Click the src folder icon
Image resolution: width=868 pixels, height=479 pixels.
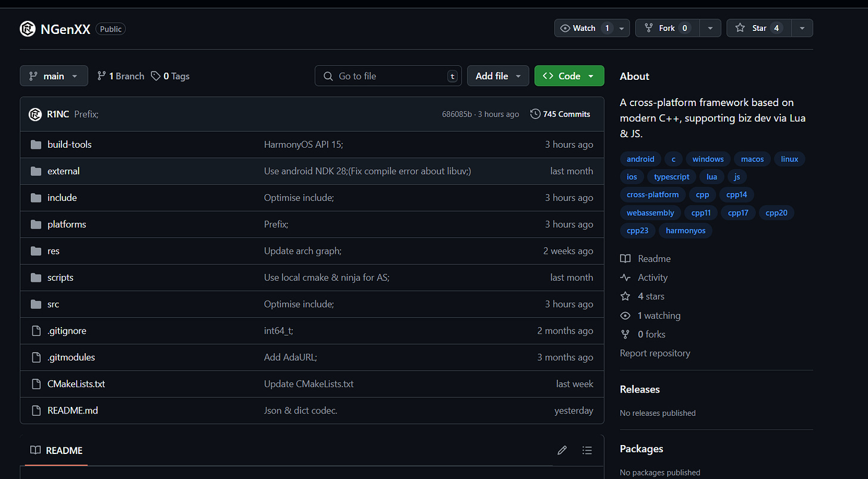pyautogui.click(x=36, y=304)
